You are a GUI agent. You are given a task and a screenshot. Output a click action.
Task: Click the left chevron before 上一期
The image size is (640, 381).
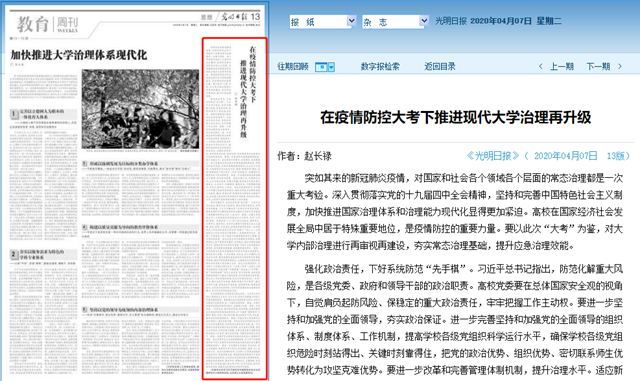tap(541, 67)
